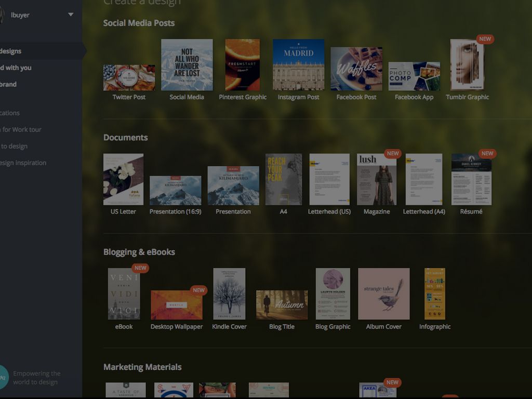Create an Instagram Post design

298,65
